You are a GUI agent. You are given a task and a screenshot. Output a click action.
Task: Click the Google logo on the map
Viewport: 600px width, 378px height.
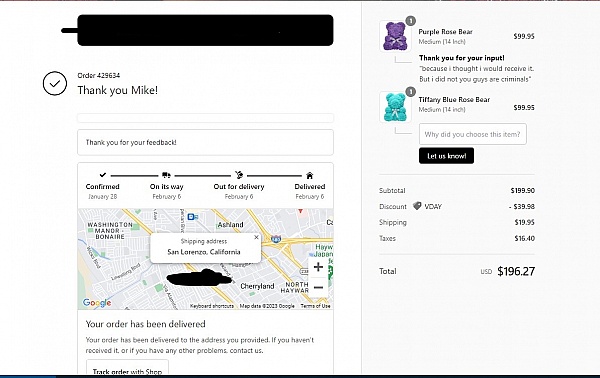coord(97,303)
